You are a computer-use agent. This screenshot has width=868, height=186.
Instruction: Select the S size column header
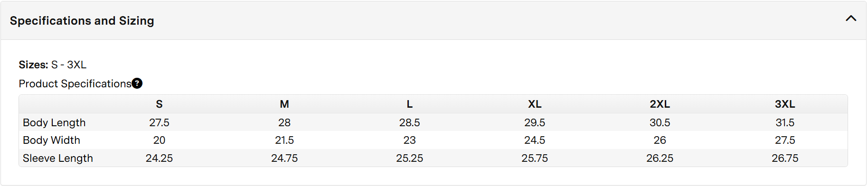pos(159,104)
